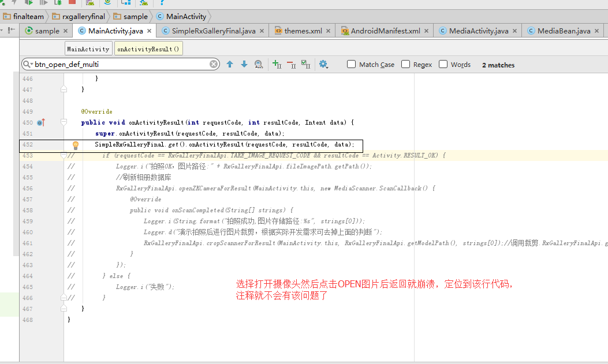Close the AndroidManifest.xml tab
This screenshot has height=364, width=608.
426,31
